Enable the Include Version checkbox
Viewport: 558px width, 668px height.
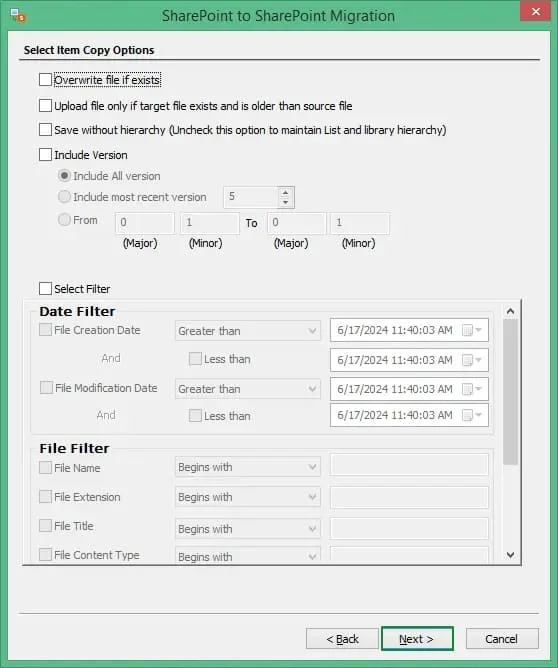pyautogui.click(x=45, y=155)
